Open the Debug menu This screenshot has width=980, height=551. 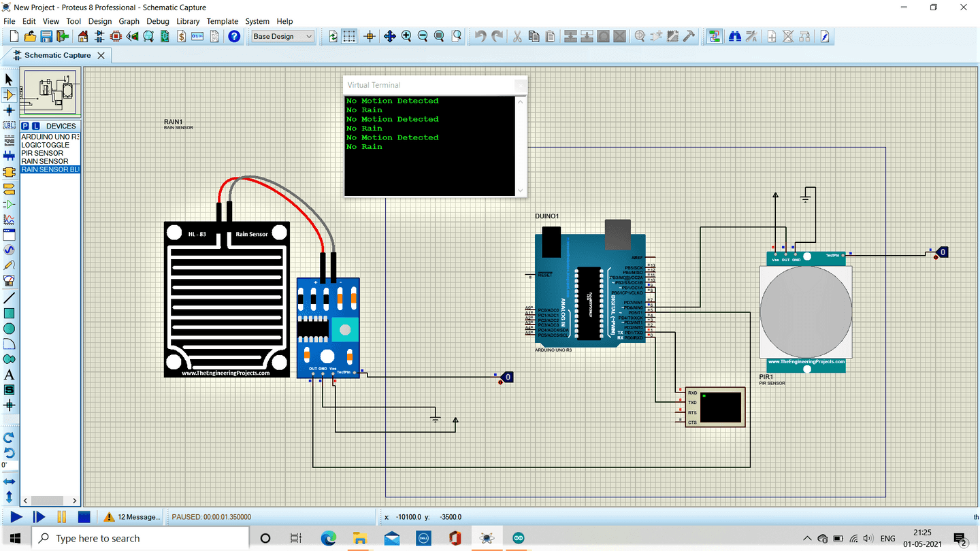coord(158,21)
